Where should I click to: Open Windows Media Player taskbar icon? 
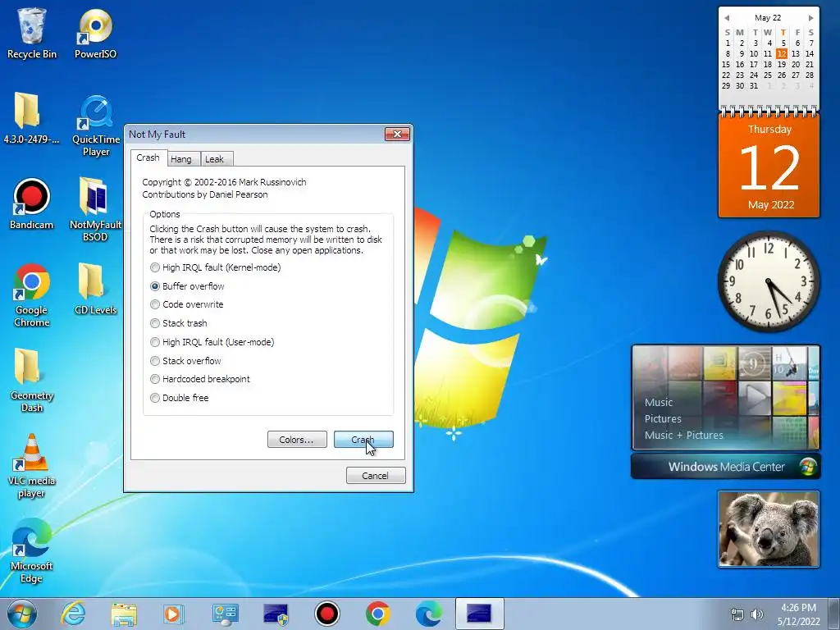(x=173, y=614)
